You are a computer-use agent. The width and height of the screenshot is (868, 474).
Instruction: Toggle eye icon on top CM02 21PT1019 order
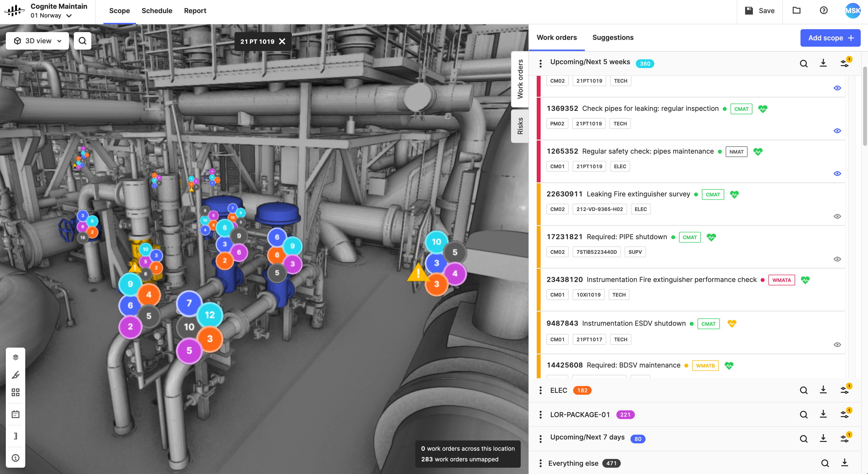click(837, 88)
